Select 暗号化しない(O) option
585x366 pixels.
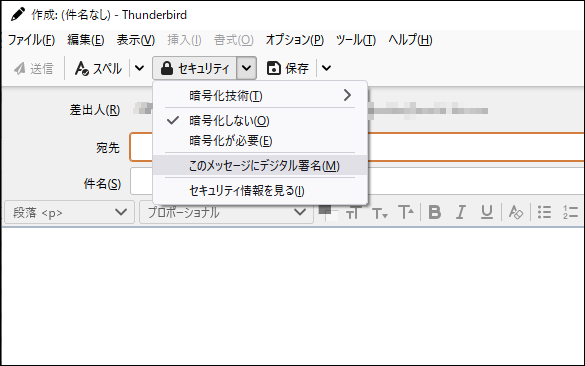(260, 121)
